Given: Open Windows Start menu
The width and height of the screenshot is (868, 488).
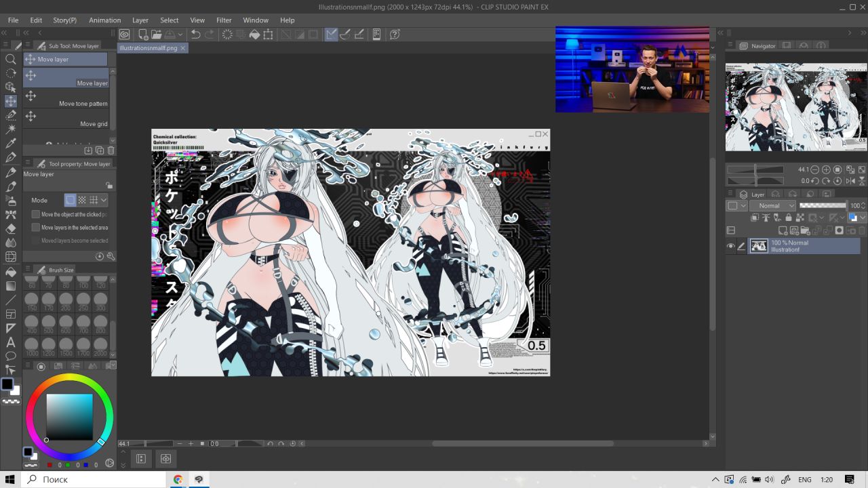Looking at the screenshot, I should (10, 479).
